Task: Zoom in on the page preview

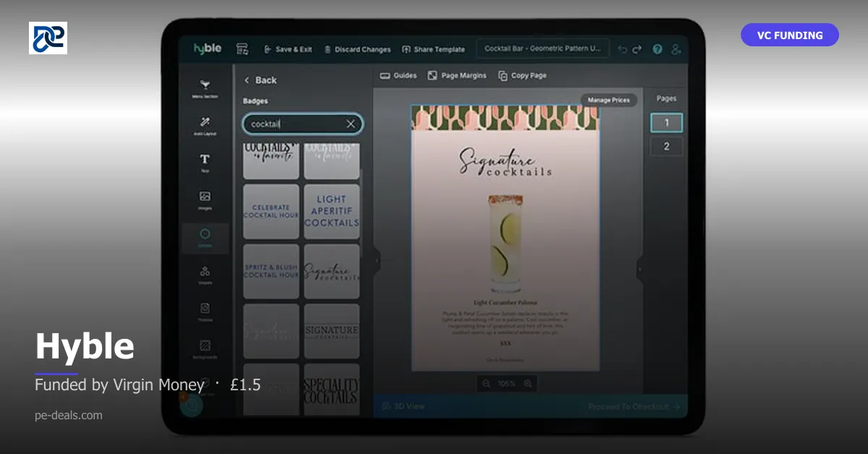Action: pos(528,383)
